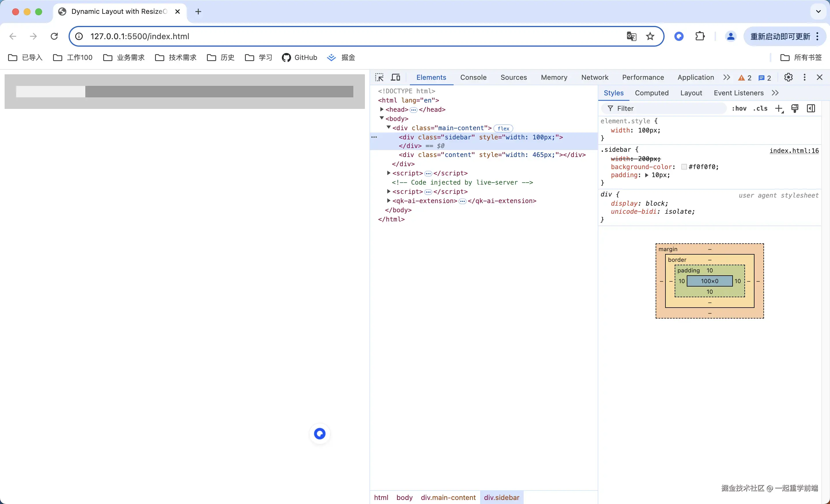This screenshot has width=830, height=504.
Task: Expand padding shorthand property triangle
Action: (x=646, y=175)
